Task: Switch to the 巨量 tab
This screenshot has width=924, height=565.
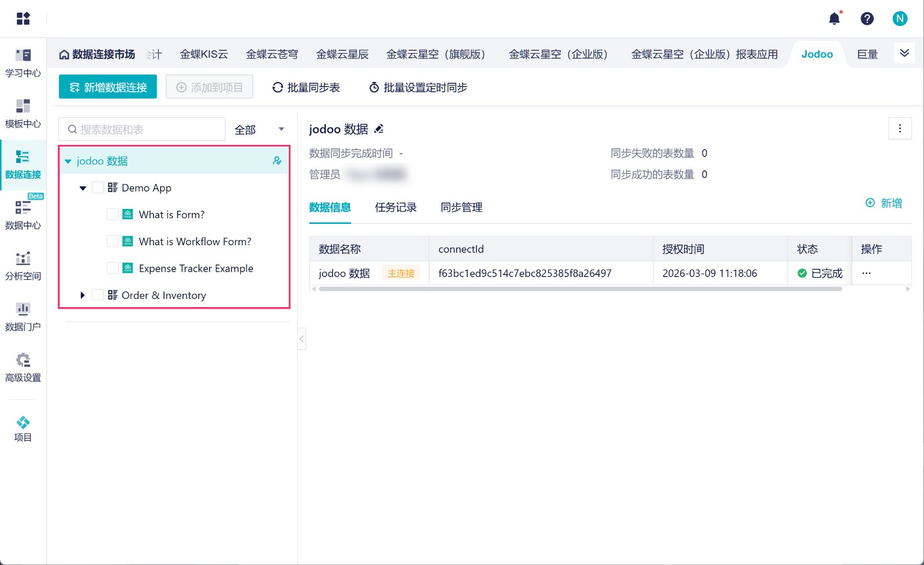Action: 867,54
